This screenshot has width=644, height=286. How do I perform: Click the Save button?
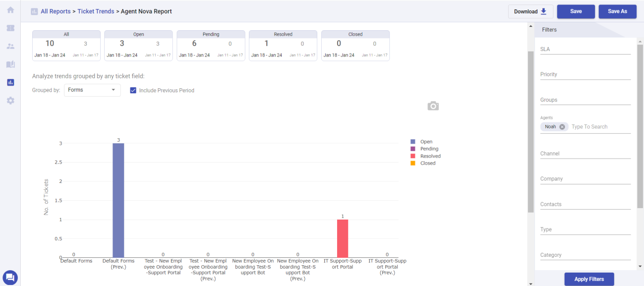(x=576, y=11)
